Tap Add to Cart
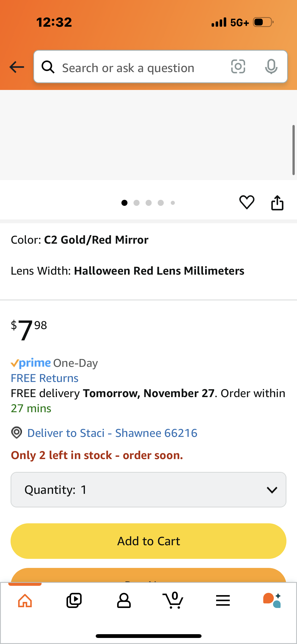This screenshot has height=644, width=297. (x=148, y=540)
